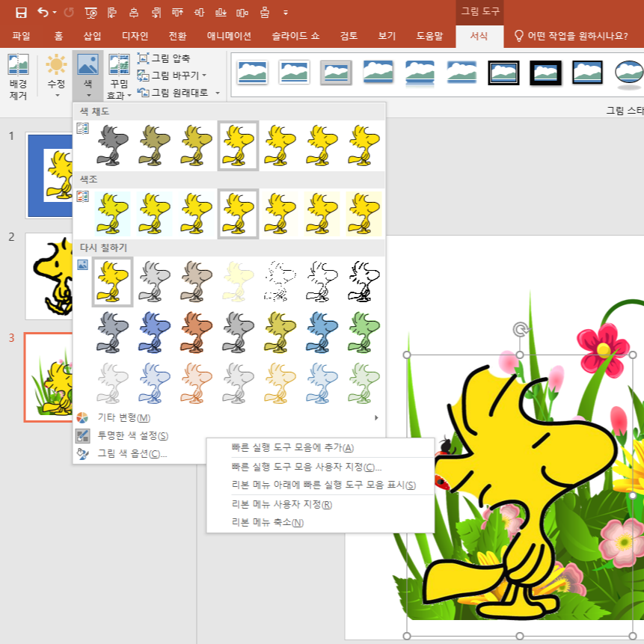Click 그림 압축 (Compress Pictures)
Screen dimensions: 644x644
tap(164, 58)
